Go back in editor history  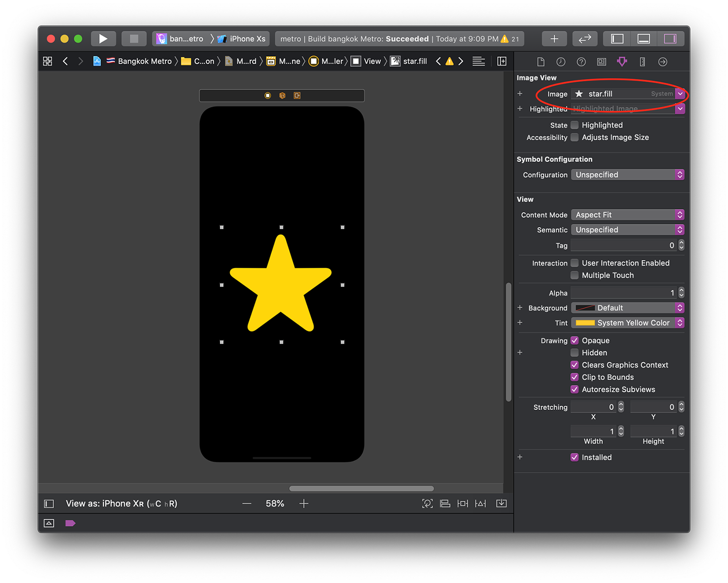coord(65,61)
